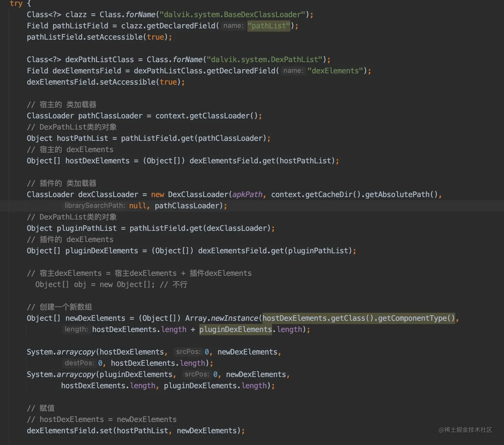
Task: Click dexElementsField.setAccessible(true) line
Action: (x=106, y=82)
